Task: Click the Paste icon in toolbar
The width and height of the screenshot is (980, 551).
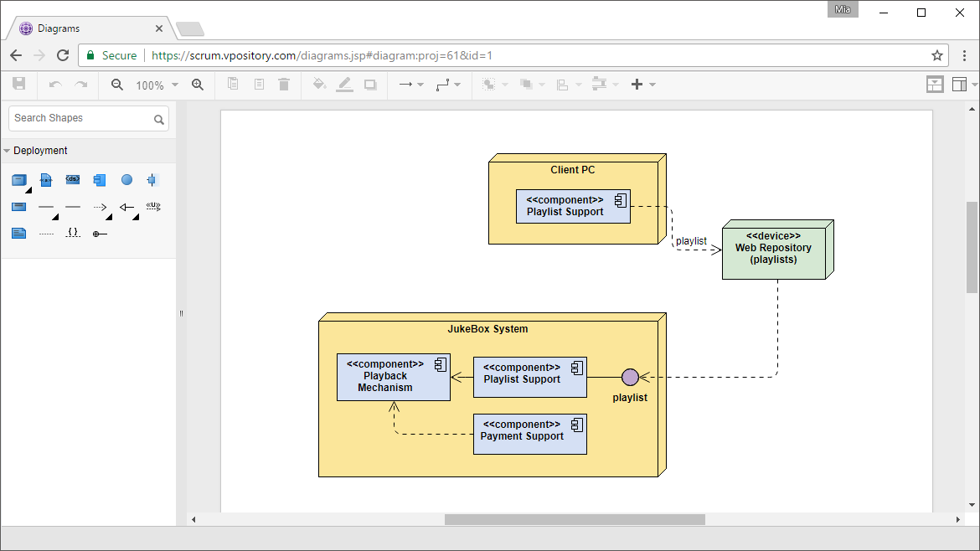Action: pyautogui.click(x=259, y=85)
